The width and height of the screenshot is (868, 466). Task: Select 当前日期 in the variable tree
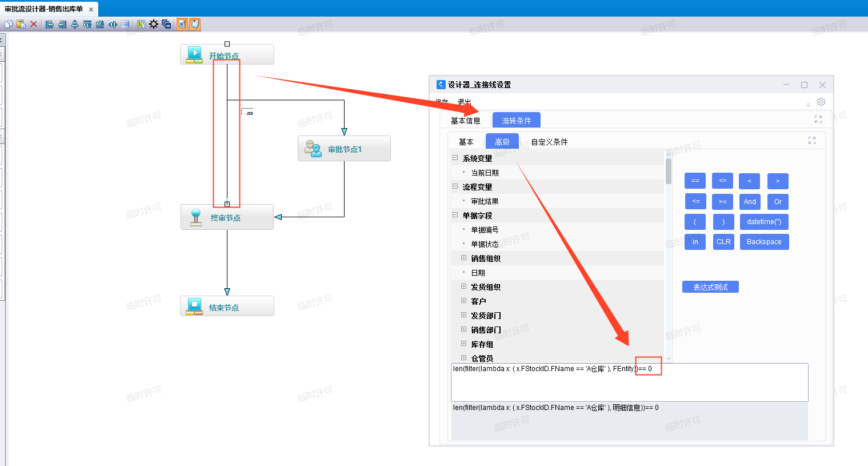tap(485, 173)
